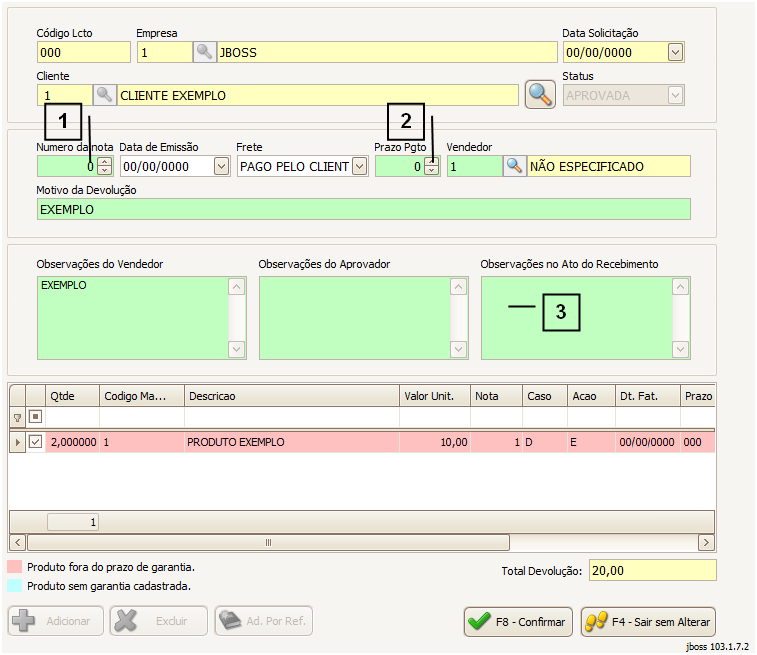Click the Vendedor search magnifier icon
This screenshot has height=655, width=757.
(x=514, y=166)
